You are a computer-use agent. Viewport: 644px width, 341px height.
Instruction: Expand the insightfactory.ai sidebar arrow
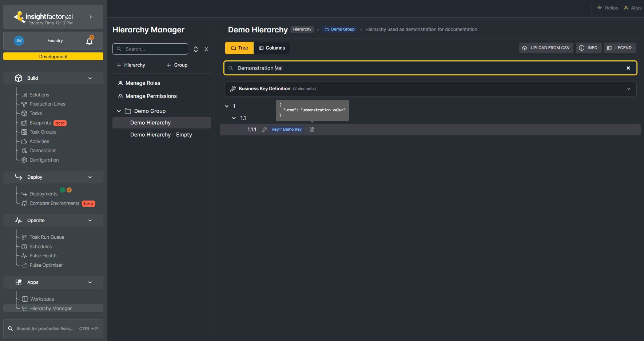point(91,17)
